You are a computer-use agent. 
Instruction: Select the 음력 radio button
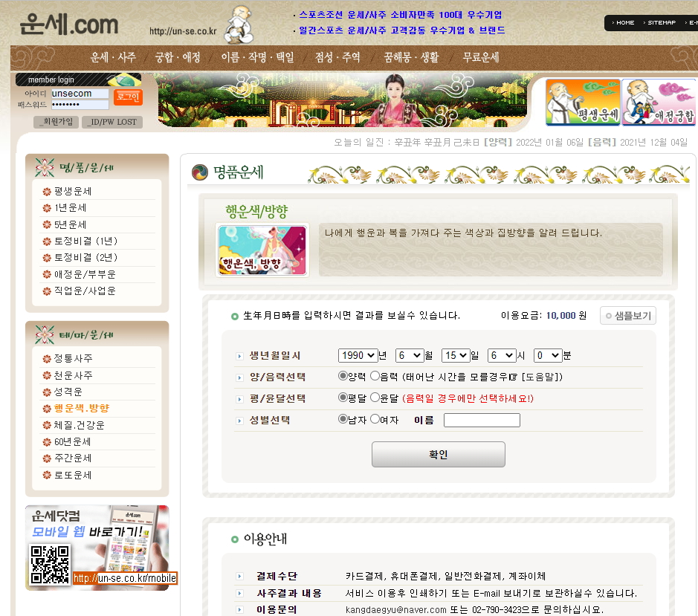pos(375,377)
